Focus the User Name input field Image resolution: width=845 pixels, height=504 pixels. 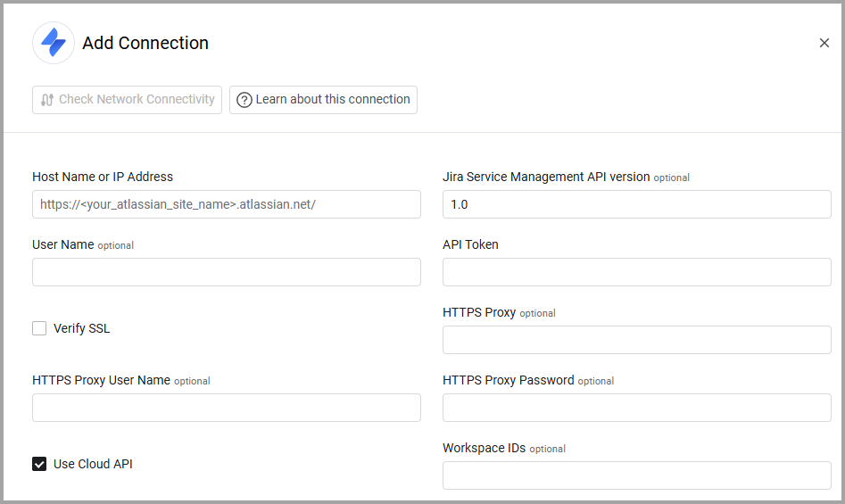226,272
